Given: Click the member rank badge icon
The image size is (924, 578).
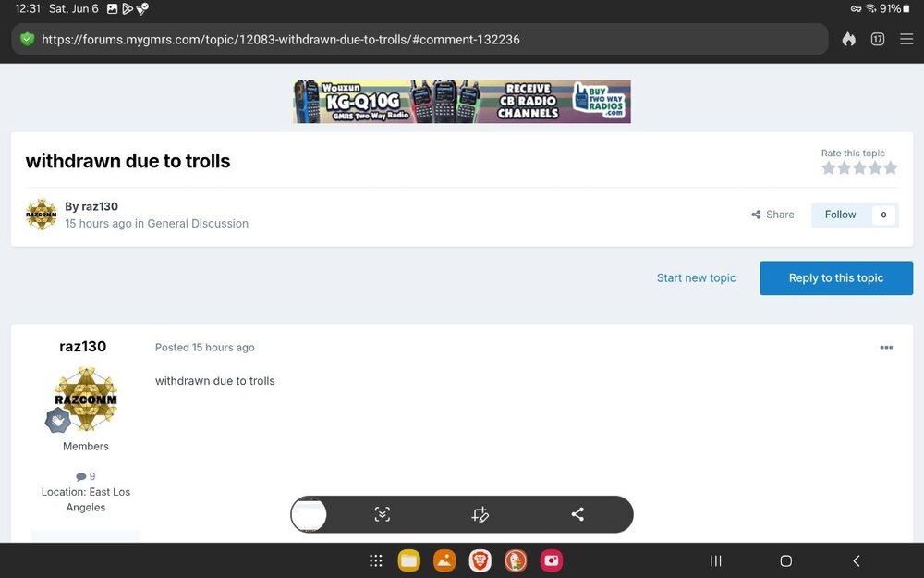Looking at the screenshot, I should (57, 421).
